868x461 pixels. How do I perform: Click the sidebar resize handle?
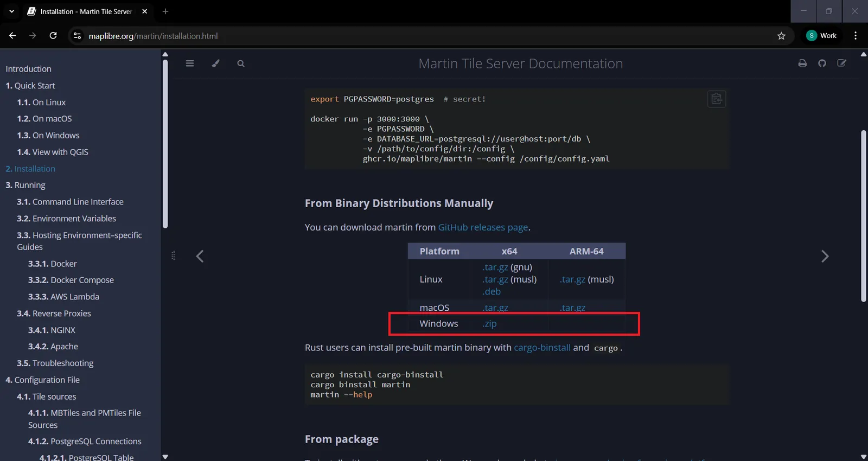coord(173,255)
